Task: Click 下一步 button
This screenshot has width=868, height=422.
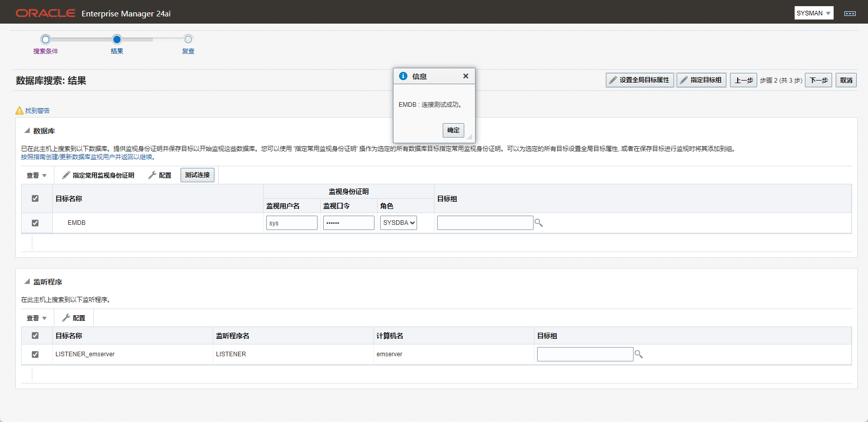Action: 819,80
